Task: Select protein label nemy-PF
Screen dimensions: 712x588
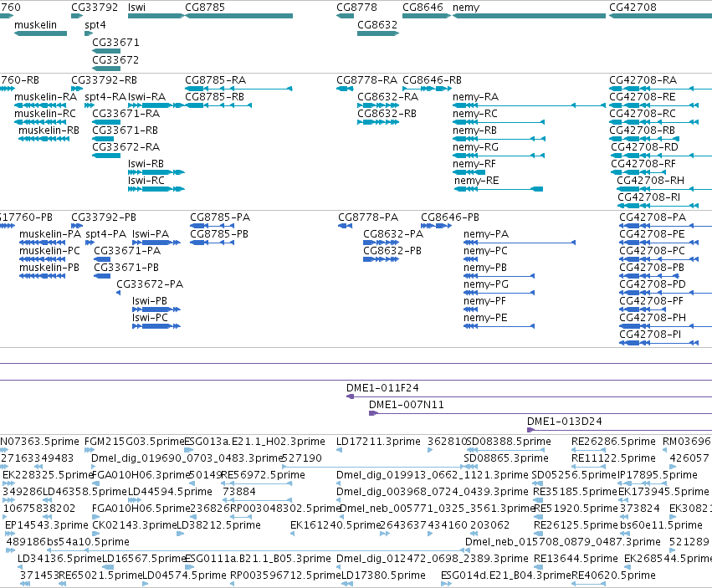Action: pos(484,301)
